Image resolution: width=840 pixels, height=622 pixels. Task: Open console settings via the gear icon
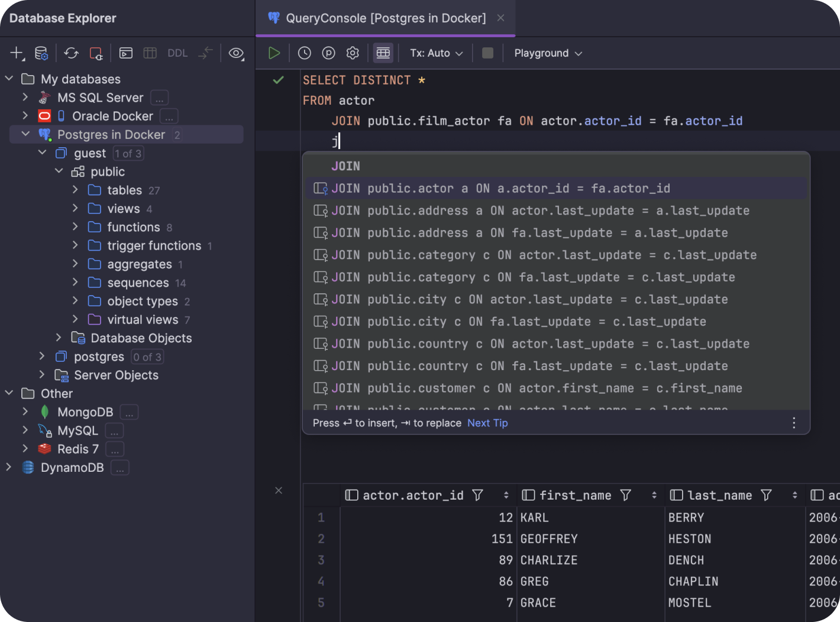[x=352, y=53]
